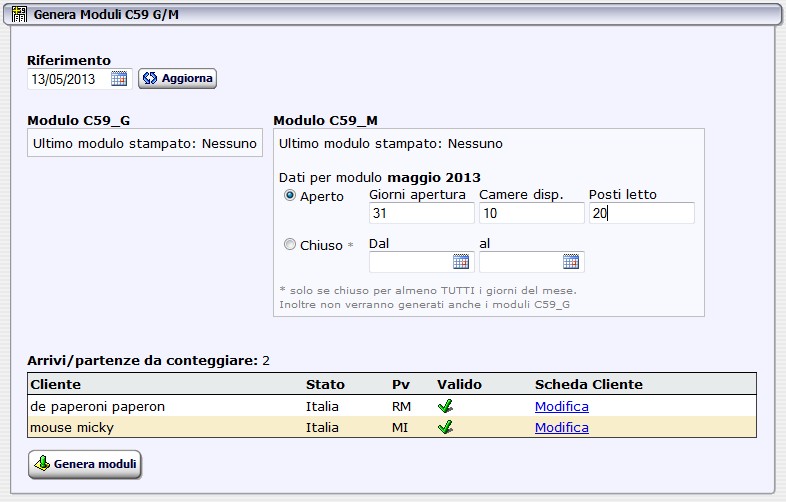Focus the Camere disp. field

(531, 213)
